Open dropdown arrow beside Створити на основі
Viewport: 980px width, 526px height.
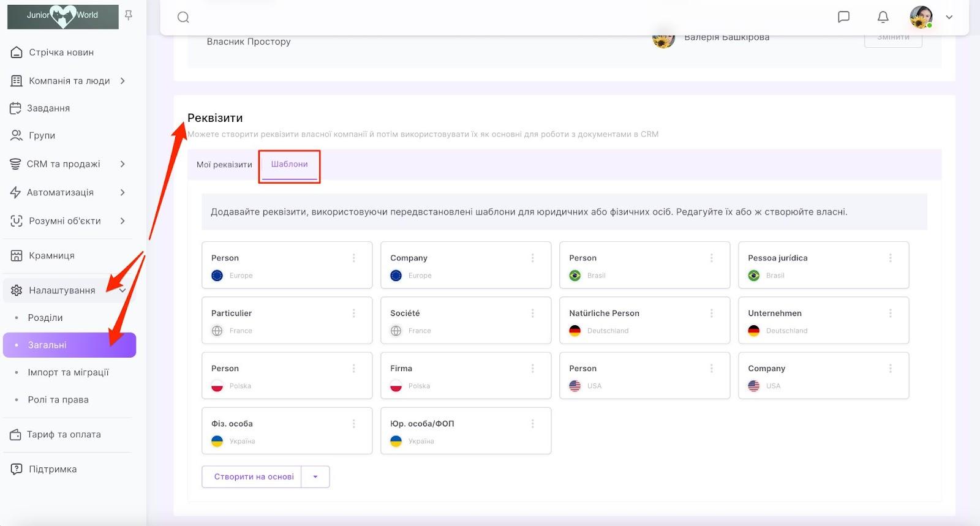coord(315,477)
